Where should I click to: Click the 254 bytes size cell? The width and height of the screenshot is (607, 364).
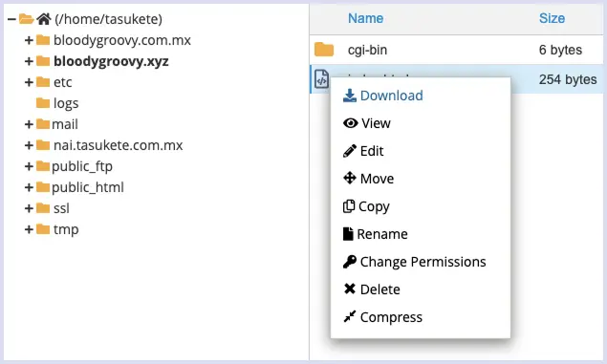point(568,79)
